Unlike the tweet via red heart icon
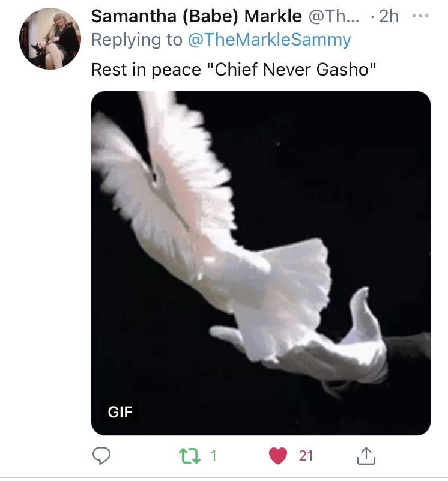448x481 pixels. 278,456
